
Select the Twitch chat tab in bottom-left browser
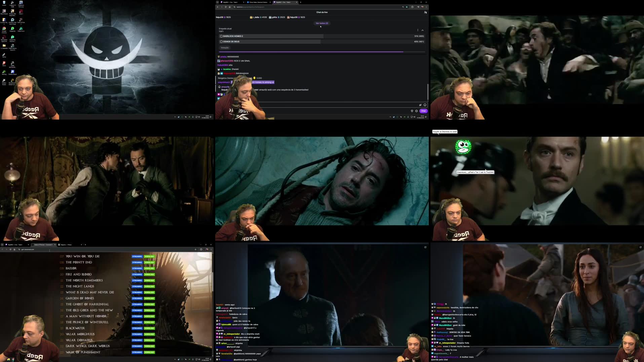pyautogui.click(x=17, y=245)
